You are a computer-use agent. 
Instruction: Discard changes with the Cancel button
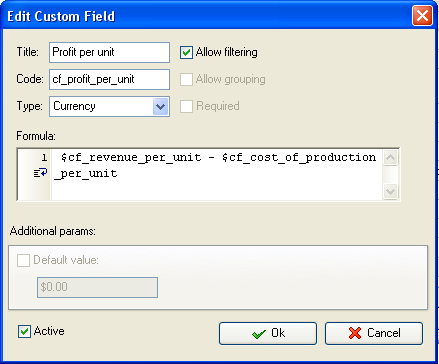[374, 333]
